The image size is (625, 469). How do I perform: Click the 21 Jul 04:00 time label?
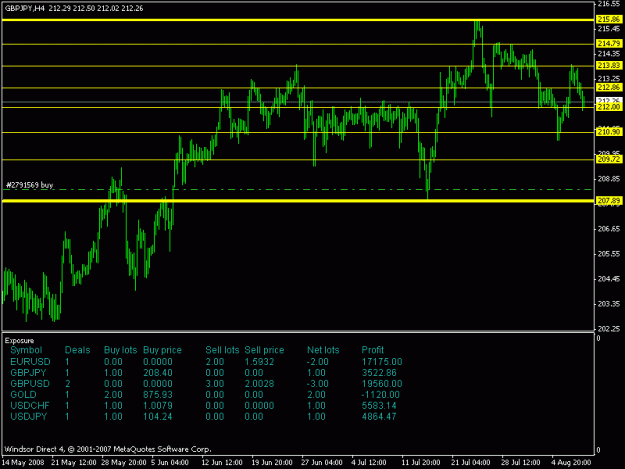[471, 463]
